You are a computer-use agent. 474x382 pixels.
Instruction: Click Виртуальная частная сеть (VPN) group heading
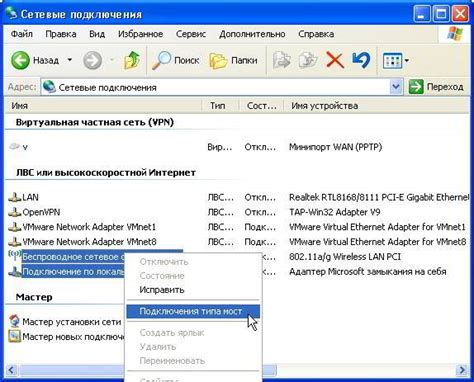(x=95, y=122)
